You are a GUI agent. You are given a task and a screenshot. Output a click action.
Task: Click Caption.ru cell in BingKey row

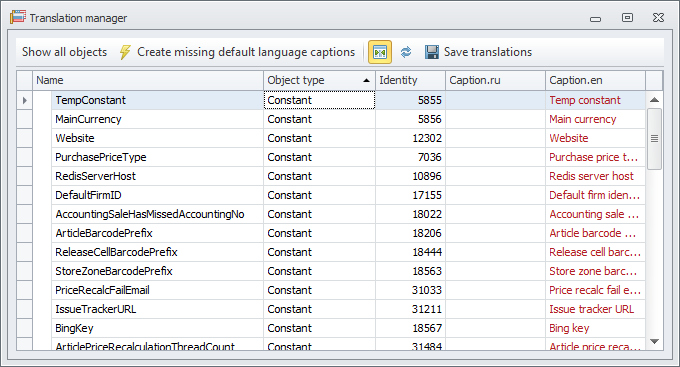(495, 328)
